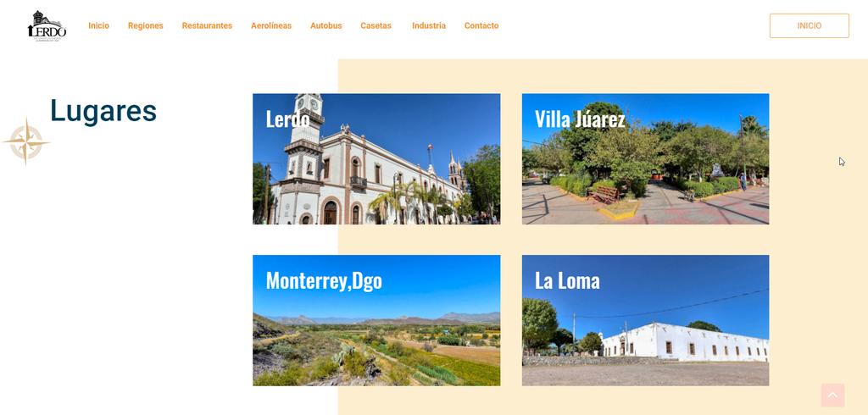The width and height of the screenshot is (868, 415).
Task: Click the Lerdo logo in the header
Action: point(47,26)
